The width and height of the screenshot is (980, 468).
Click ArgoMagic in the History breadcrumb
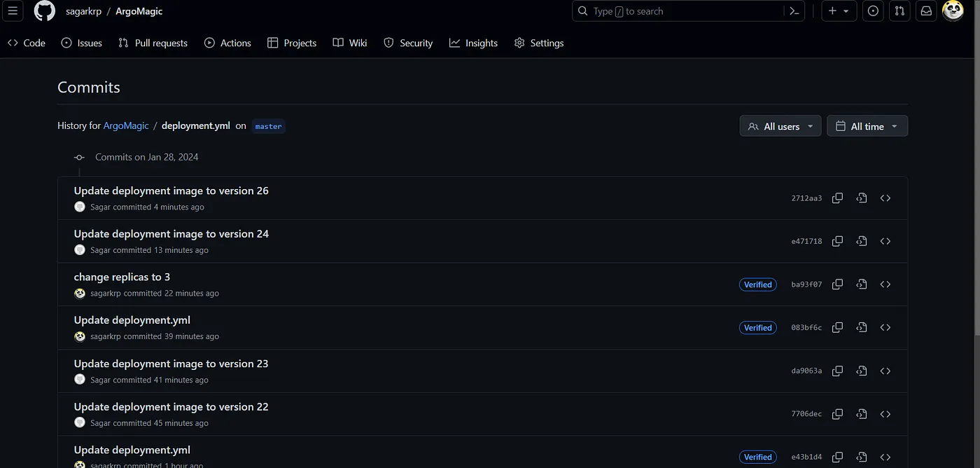coord(126,126)
